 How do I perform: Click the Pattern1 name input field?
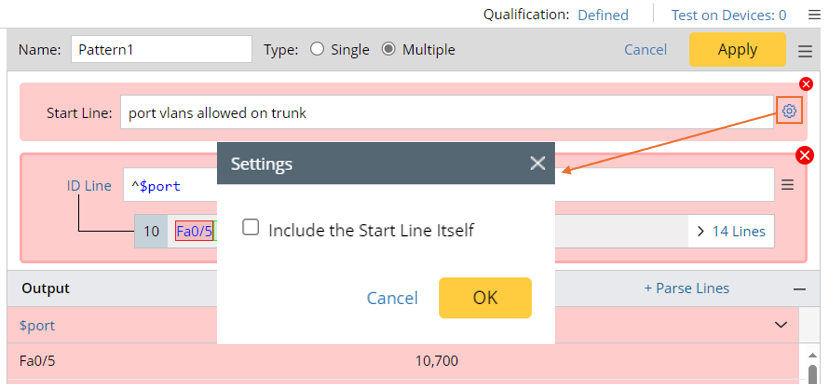(x=162, y=50)
